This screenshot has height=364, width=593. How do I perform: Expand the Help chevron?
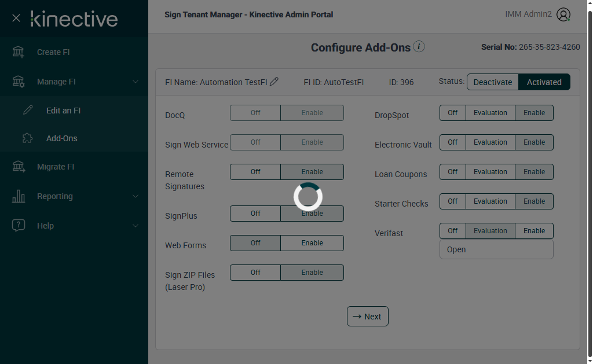point(136,226)
